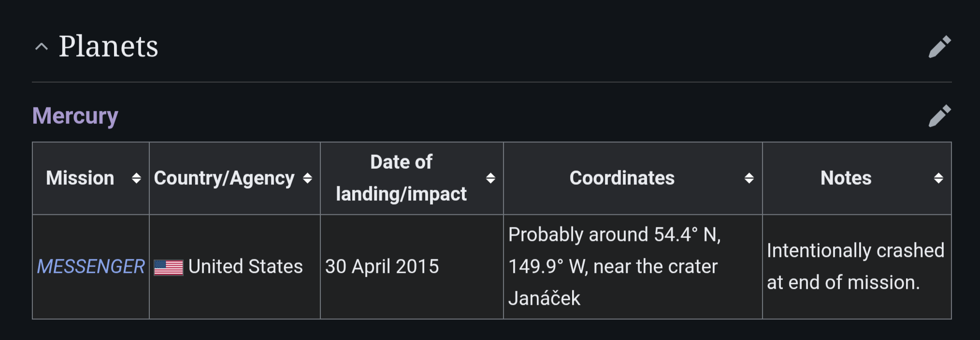
Task: Click the Mission column header
Action: pos(91,178)
